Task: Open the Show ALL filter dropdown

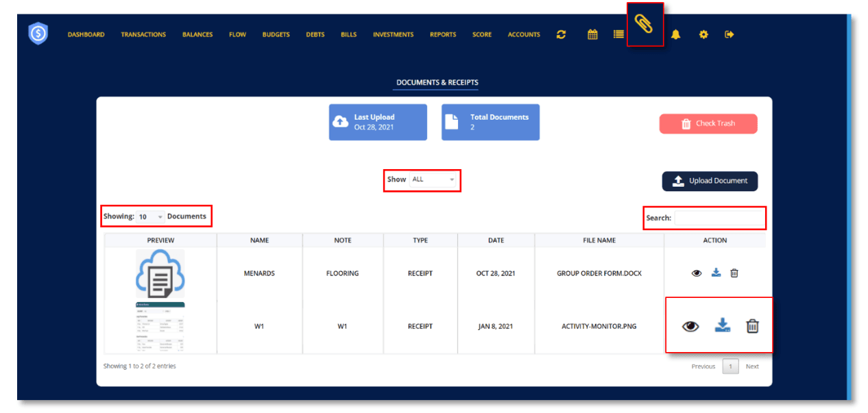Action: (434, 179)
